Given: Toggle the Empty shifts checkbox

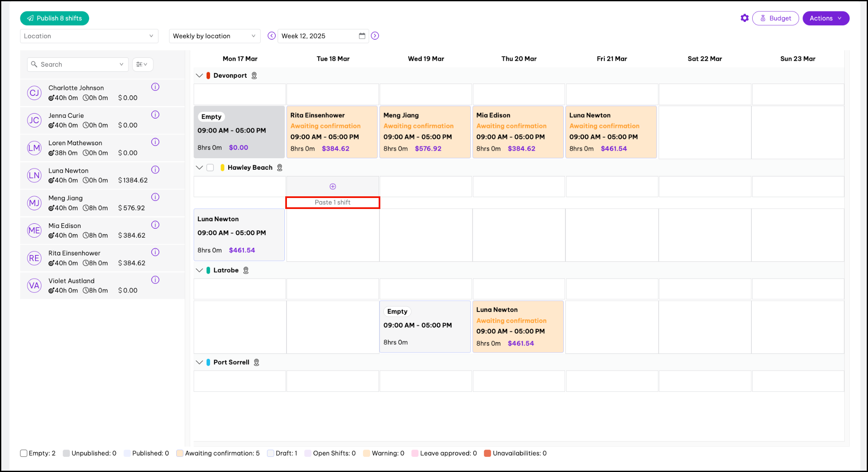Looking at the screenshot, I should [24, 453].
